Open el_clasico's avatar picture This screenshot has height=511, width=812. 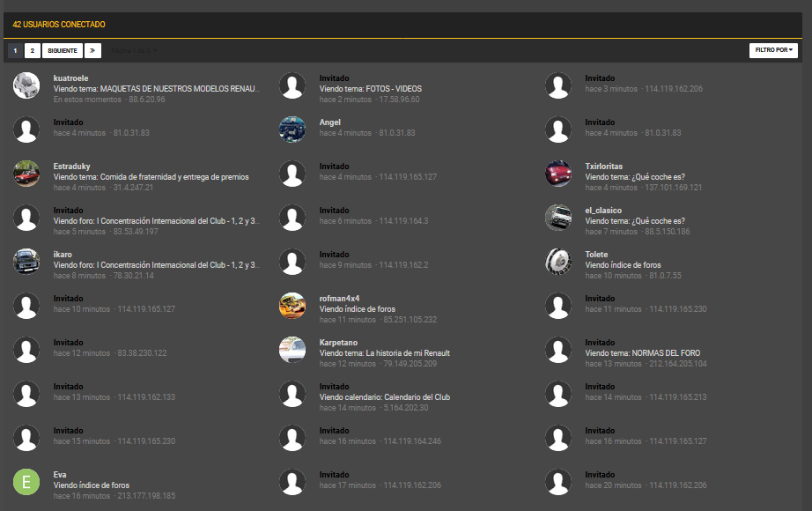click(x=558, y=218)
